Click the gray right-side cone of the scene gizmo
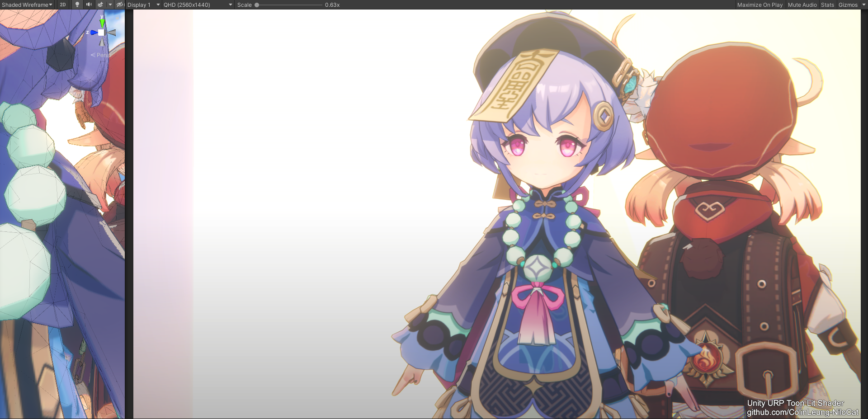868x419 pixels. pyautogui.click(x=112, y=33)
